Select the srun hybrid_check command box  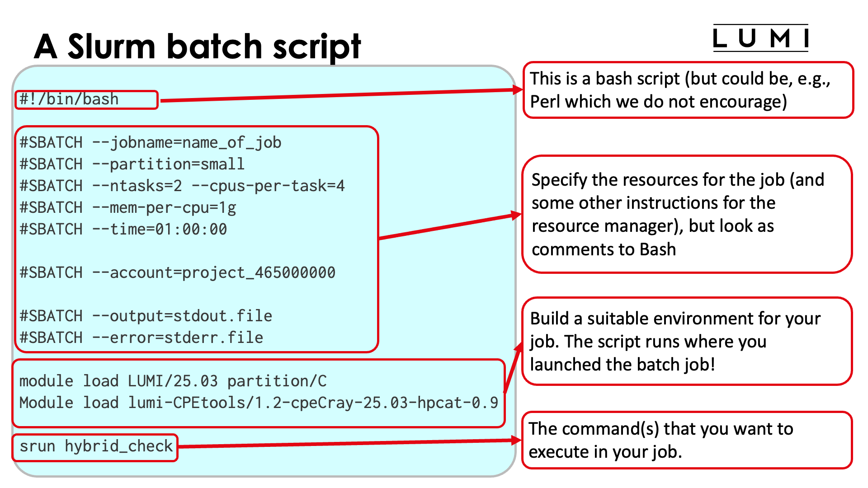[x=95, y=446]
